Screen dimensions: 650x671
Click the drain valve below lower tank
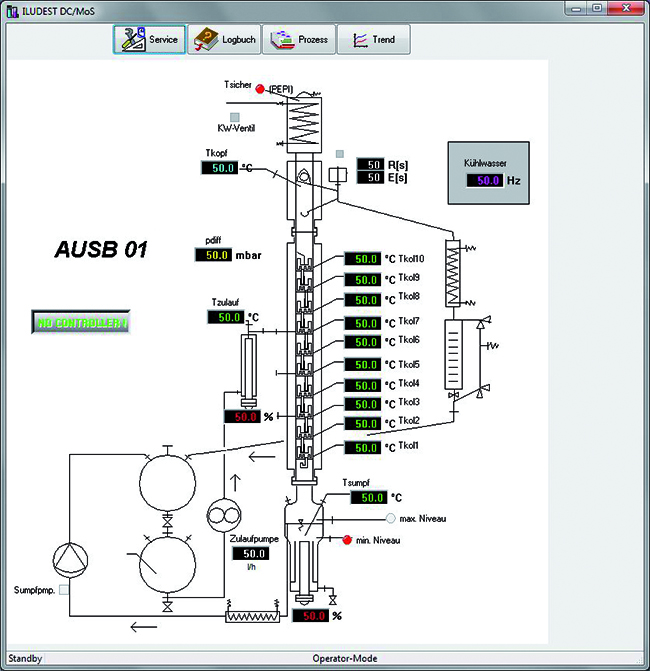coord(168,606)
